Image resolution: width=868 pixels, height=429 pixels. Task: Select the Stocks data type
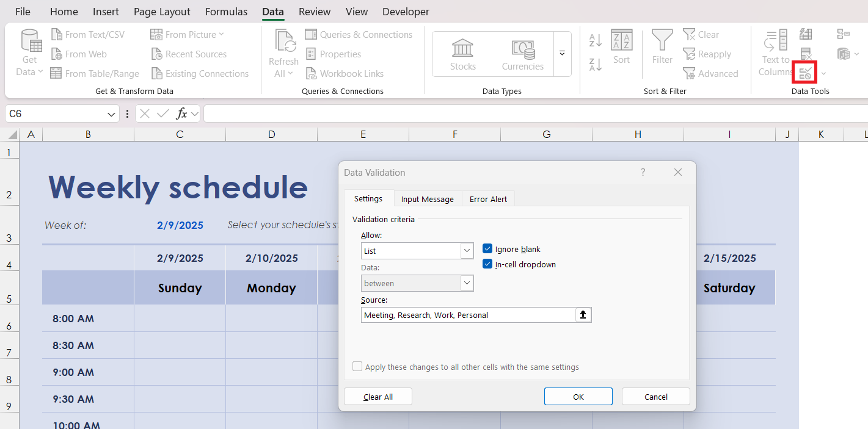point(463,54)
